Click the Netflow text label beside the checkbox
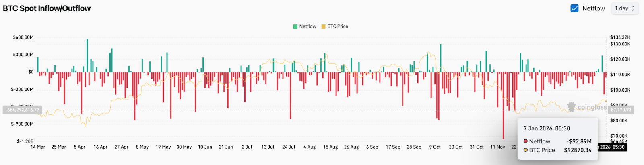 tap(593, 8)
